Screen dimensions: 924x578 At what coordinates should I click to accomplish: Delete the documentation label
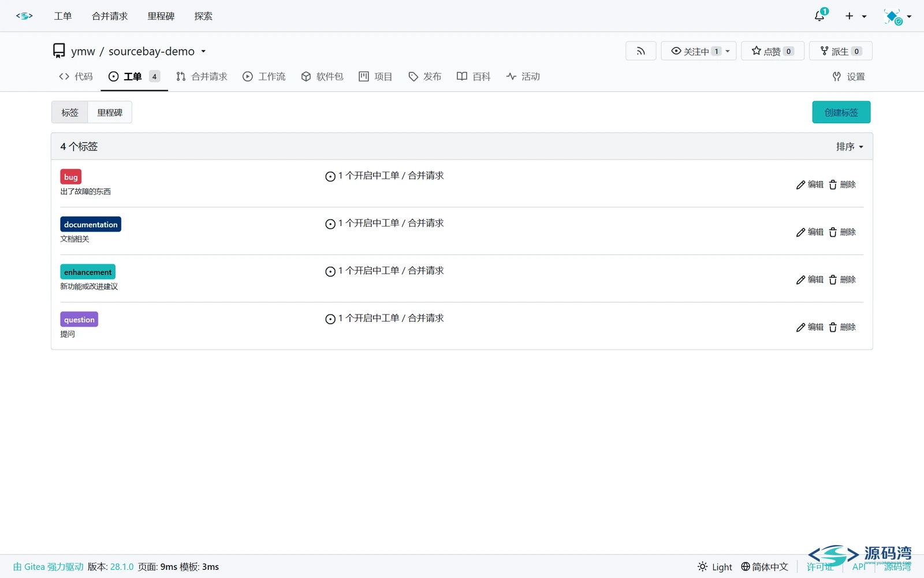click(842, 232)
